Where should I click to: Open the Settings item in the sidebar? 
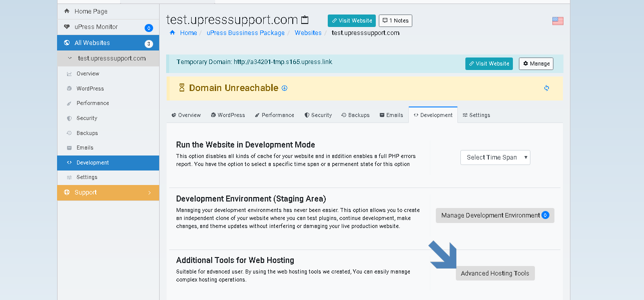[108, 177]
